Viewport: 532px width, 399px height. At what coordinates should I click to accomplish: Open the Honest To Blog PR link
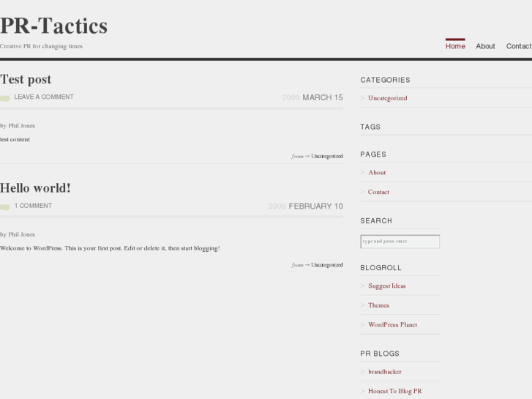point(395,391)
